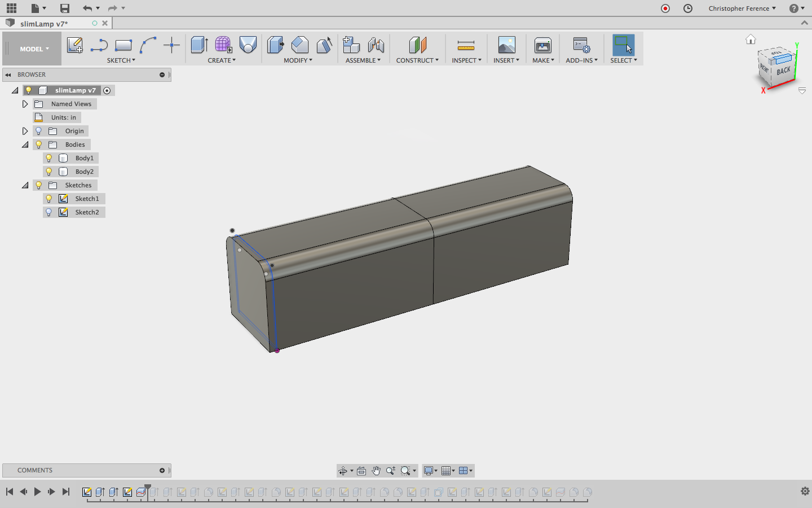This screenshot has width=812, height=508.
Task: Select the Press Pull tool
Action: click(x=275, y=45)
